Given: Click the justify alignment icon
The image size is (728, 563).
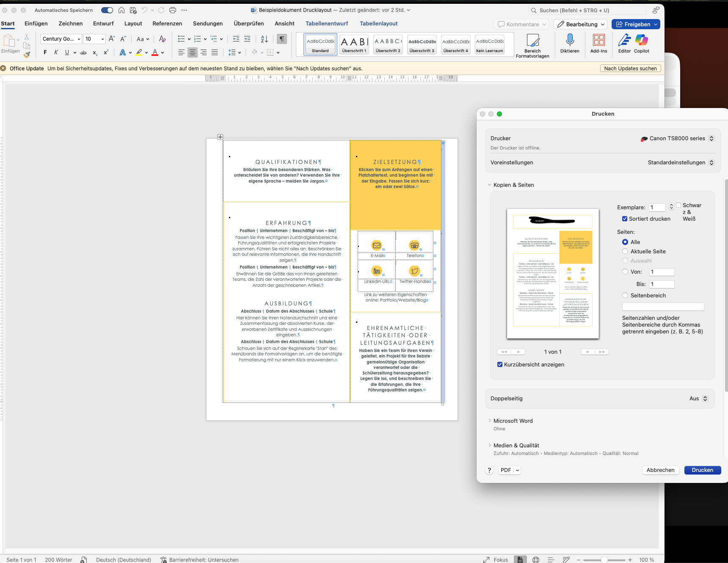Looking at the screenshot, I should point(215,53).
